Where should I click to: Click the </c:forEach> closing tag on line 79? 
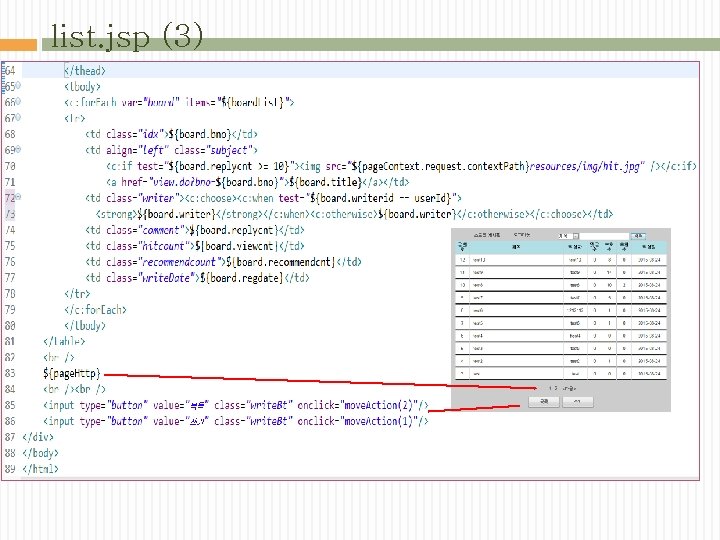point(96,310)
